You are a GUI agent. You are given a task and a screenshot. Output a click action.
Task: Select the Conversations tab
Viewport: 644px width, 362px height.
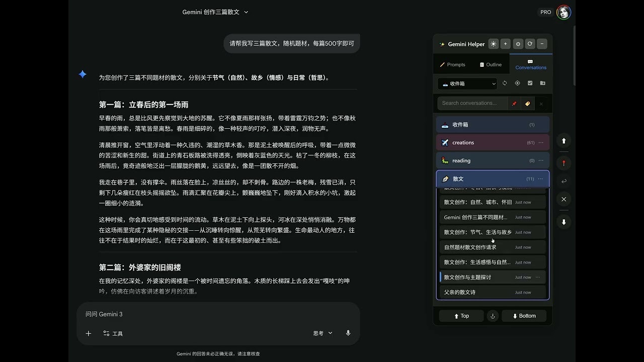tap(531, 64)
